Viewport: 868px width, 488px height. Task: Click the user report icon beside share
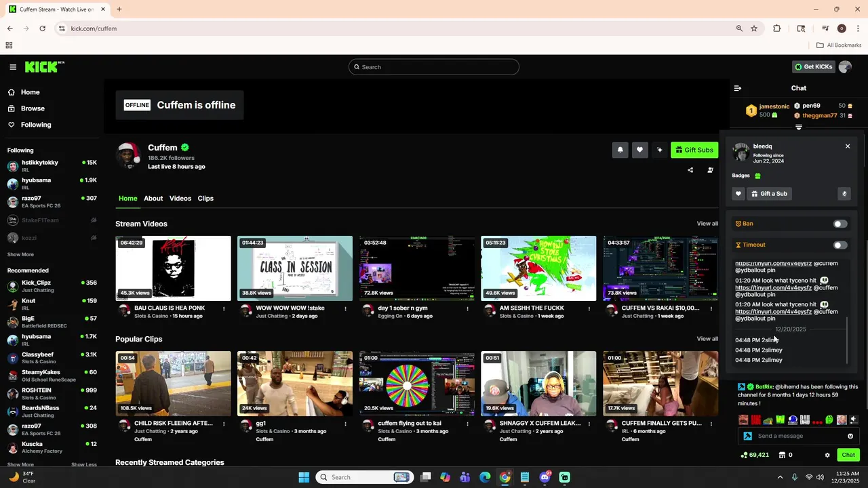click(x=710, y=170)
